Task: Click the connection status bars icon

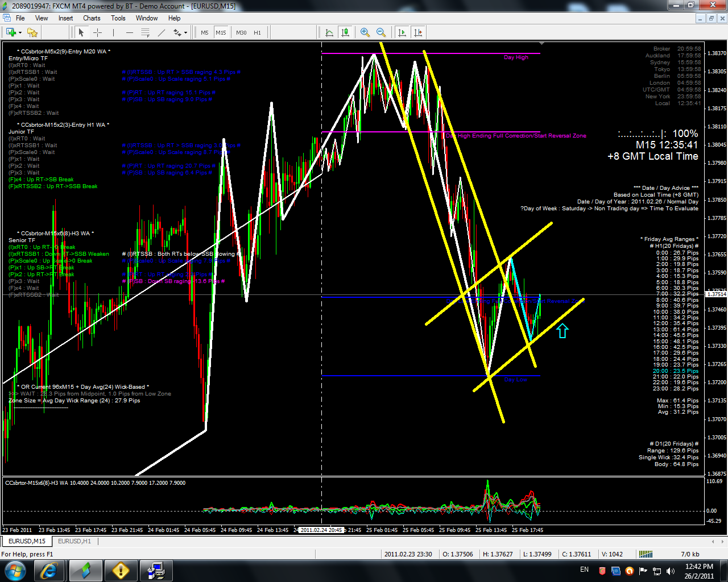Action: pos(645,554)
